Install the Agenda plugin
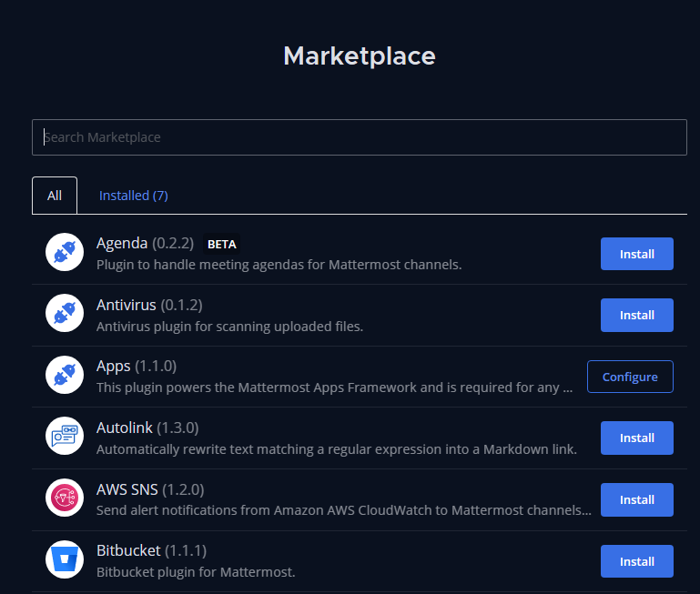Viewport: 700px width, 594px height. point(637,254)
